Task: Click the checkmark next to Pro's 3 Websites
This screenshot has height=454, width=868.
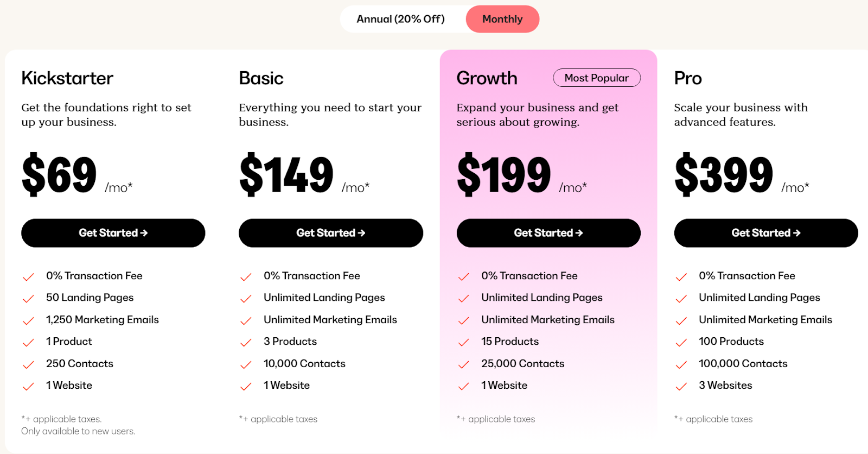Action: [x=681, y=386]
